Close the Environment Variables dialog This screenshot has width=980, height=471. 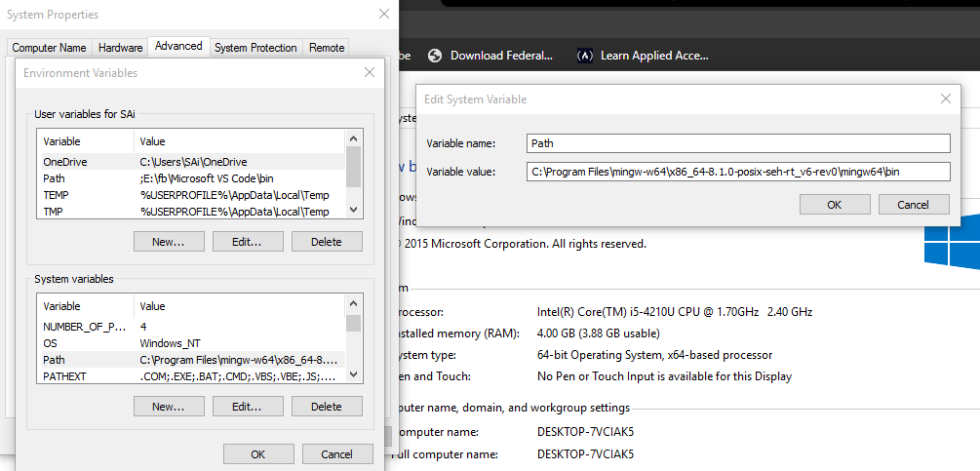[370, 72]
